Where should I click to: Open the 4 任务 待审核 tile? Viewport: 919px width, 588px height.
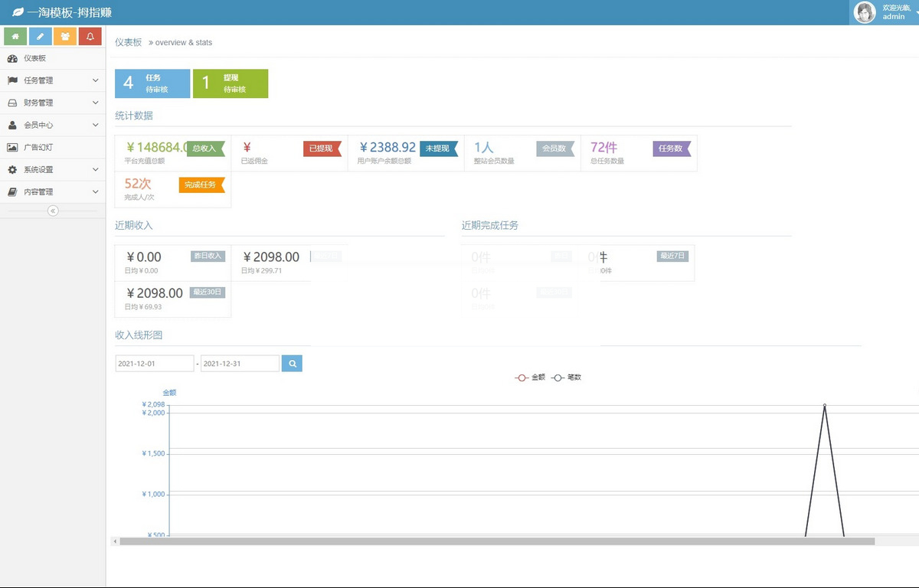(152, 83)
